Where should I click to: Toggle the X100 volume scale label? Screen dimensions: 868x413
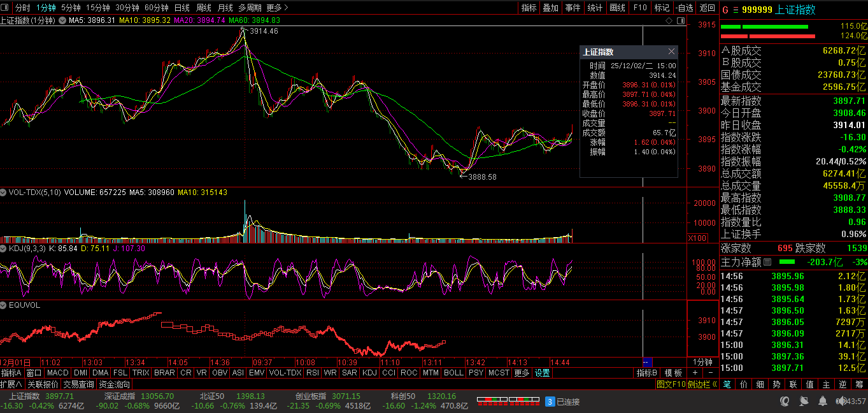pos(697,238)
